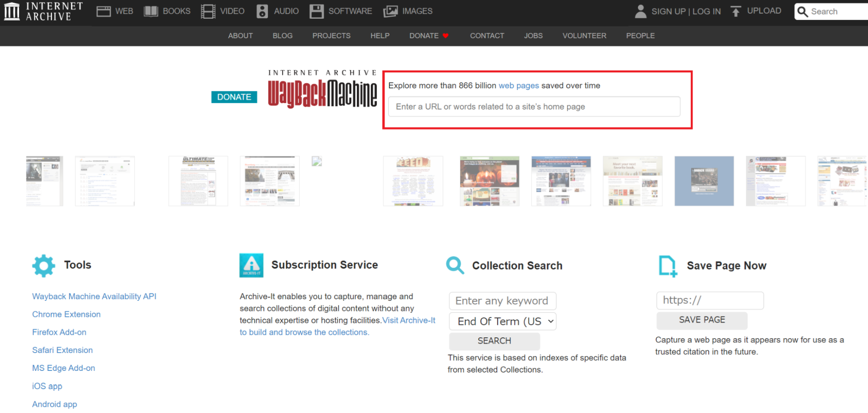The width and height of the screenshot is (868, 413).
Task: Open the Help menu item
Action: pyautogui.click(x=380, y=36)
